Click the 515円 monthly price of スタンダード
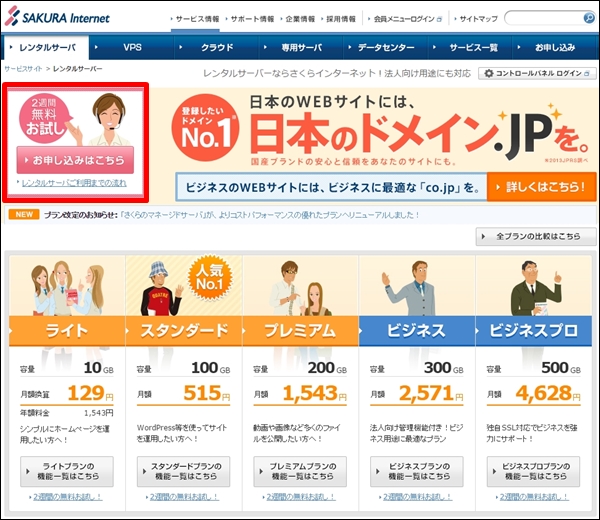 point(207,393)
